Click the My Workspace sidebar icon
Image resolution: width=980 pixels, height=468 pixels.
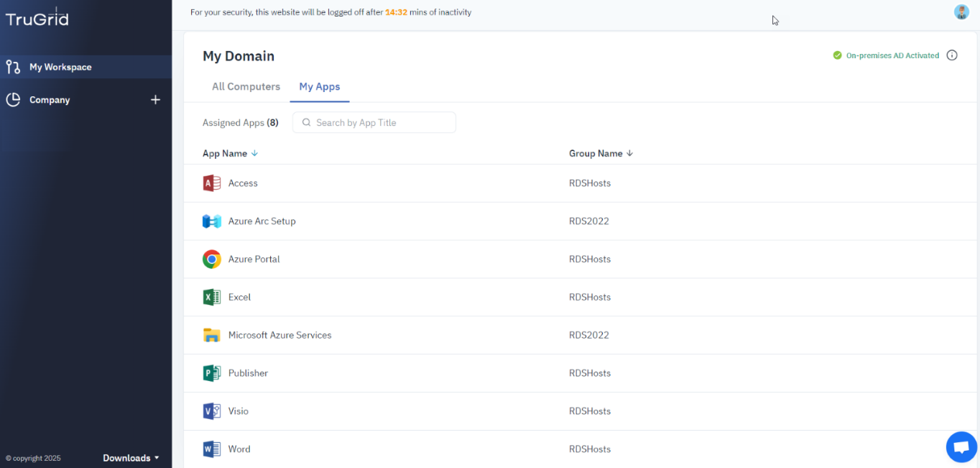pos(13,67)
